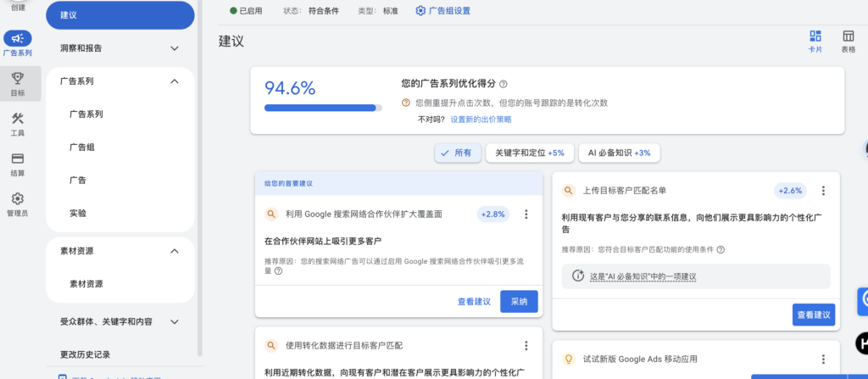Open more options for Google Ads 移动应用 card
Screen dimensions: 868x379
tap(823, 359)
